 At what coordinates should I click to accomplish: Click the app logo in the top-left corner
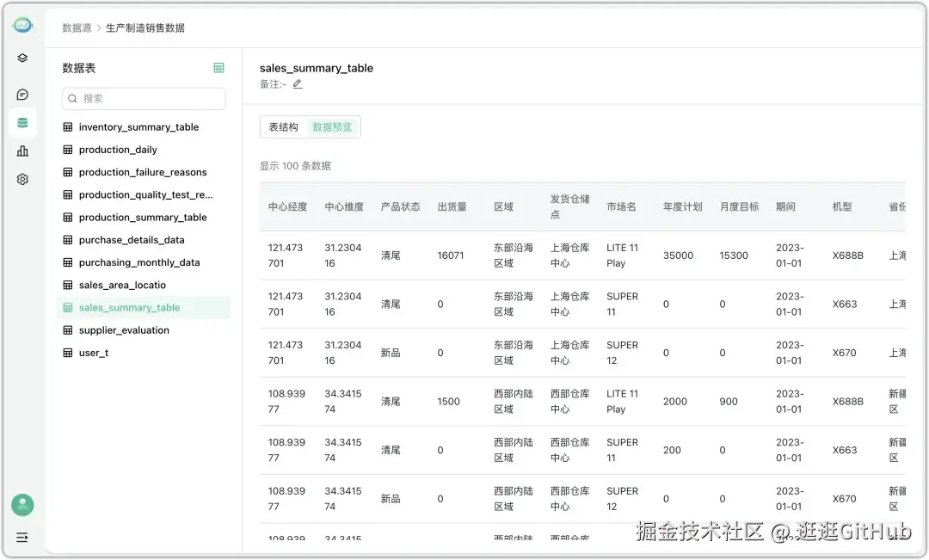pyautogui.click(x=22, y=24)
